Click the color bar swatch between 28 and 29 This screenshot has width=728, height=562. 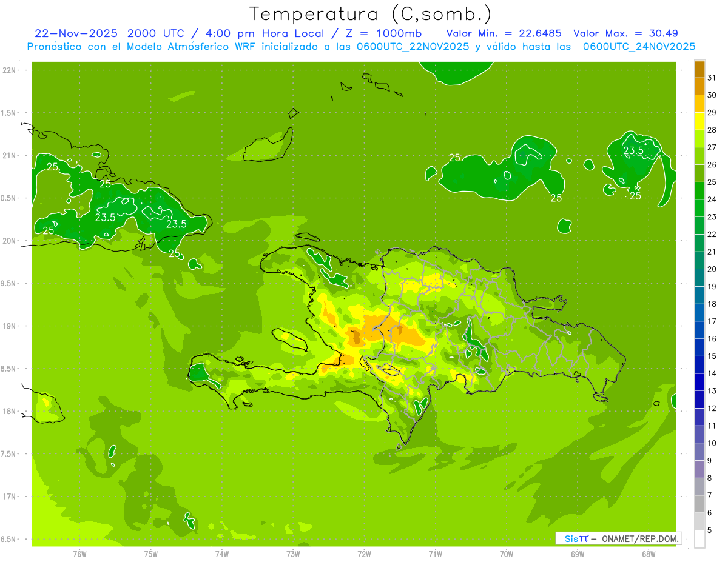click(699, 121)
